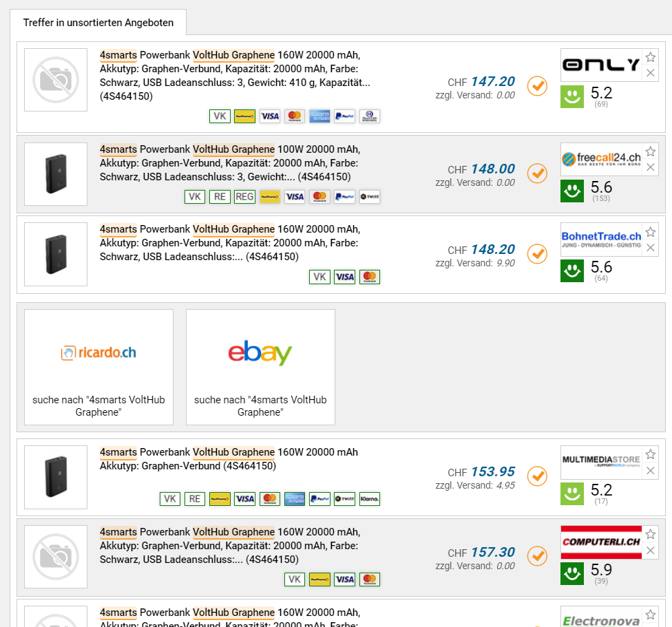Hide the freecall24.ch offer with its X icon
Viewport: 672px width, 627px height.
[651, 167]
